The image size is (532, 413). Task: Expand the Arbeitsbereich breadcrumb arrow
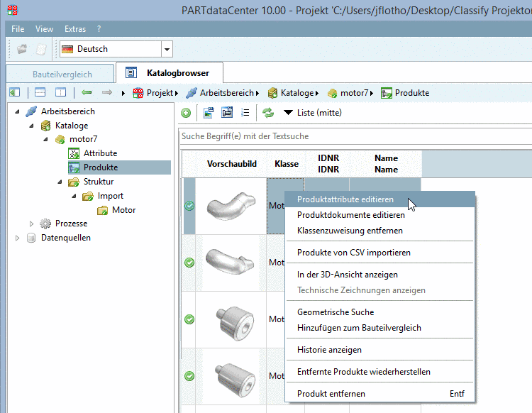pos(257,94)
